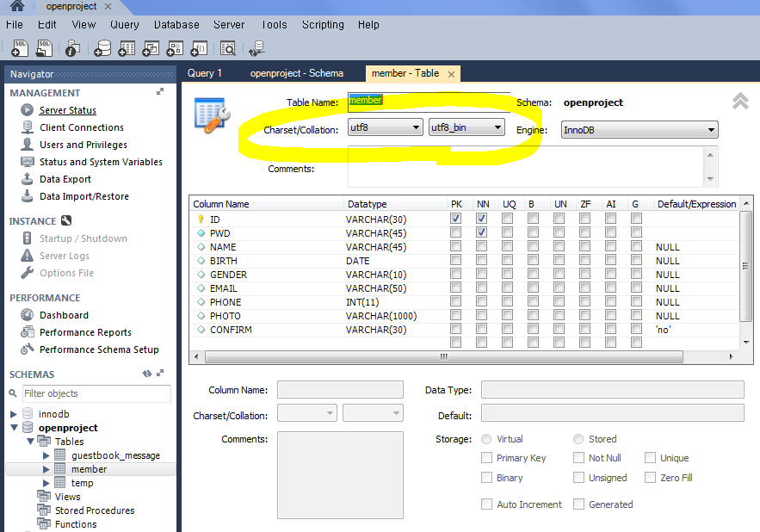Search table data toolbar icon

228,48
